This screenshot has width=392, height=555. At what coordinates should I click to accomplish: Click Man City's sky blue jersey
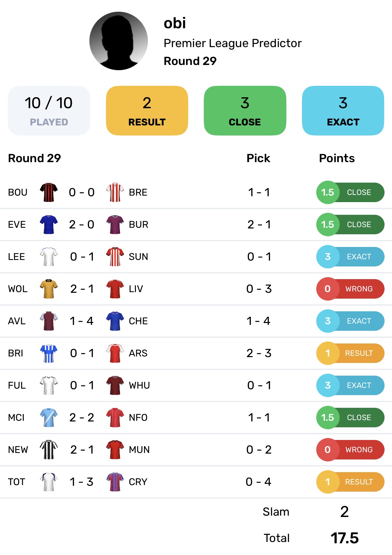click(49, 417)
